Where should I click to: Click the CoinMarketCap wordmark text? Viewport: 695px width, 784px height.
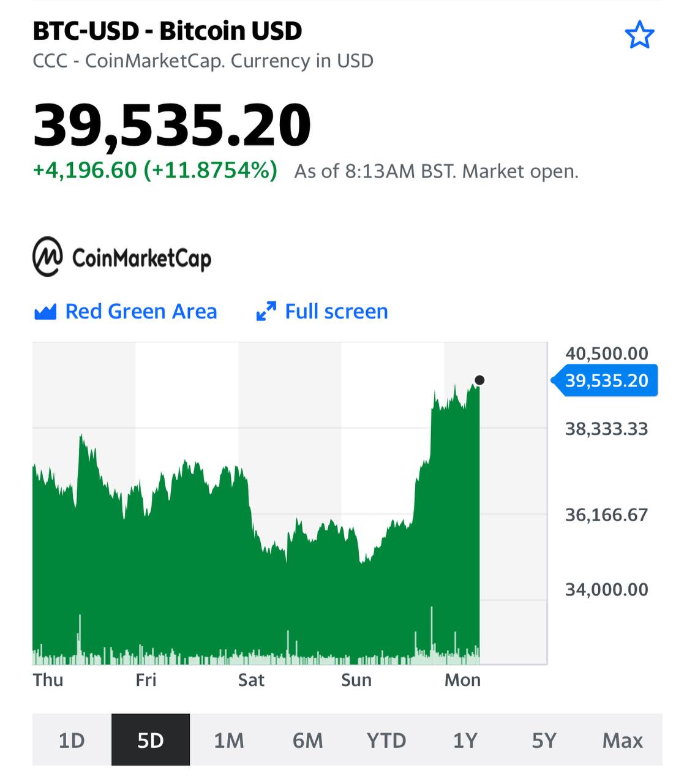[141, 258]
